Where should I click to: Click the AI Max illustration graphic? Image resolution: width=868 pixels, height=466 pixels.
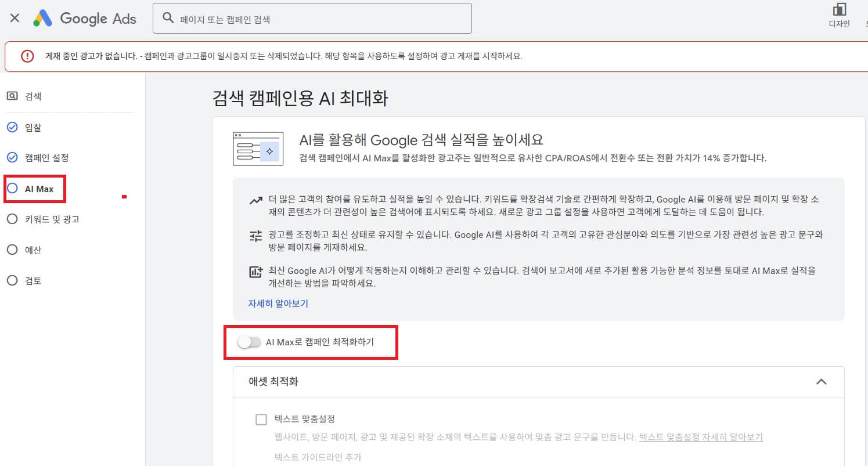tap(258, 149)
